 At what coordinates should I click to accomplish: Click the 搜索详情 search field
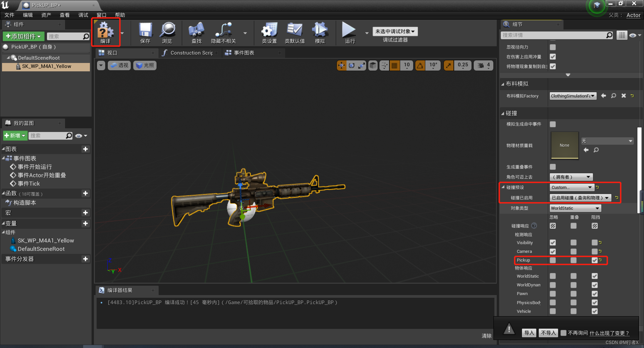tap(557, 35)
